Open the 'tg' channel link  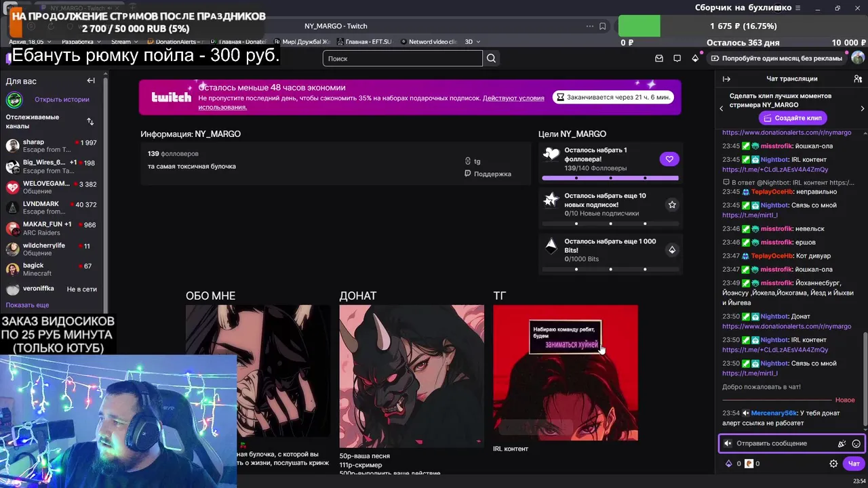(473, 161)
